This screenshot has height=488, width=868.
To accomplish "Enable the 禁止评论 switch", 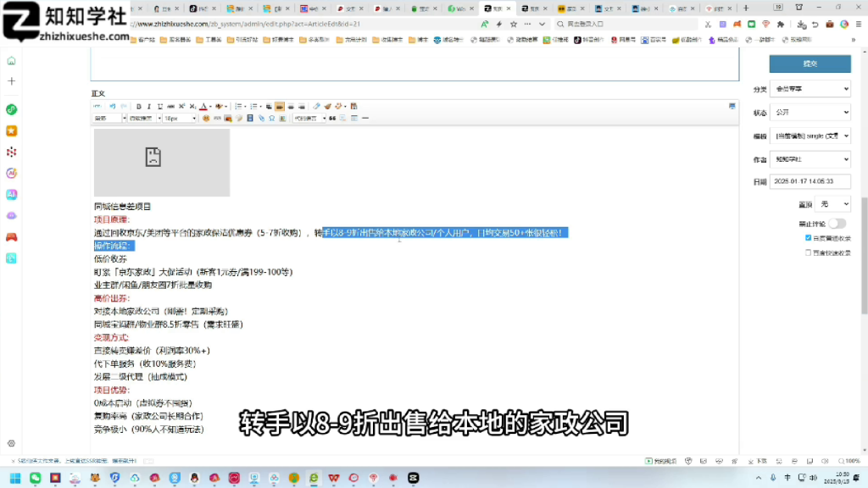I will coord(837,223).
